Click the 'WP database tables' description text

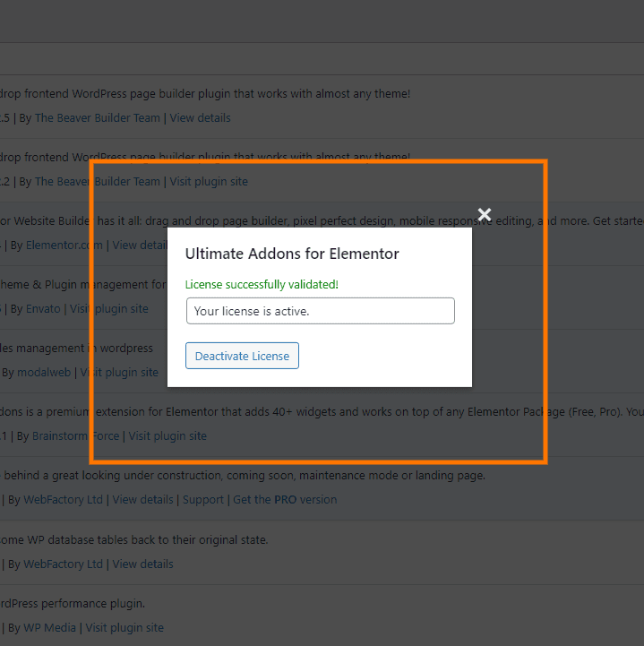point(134,539)
